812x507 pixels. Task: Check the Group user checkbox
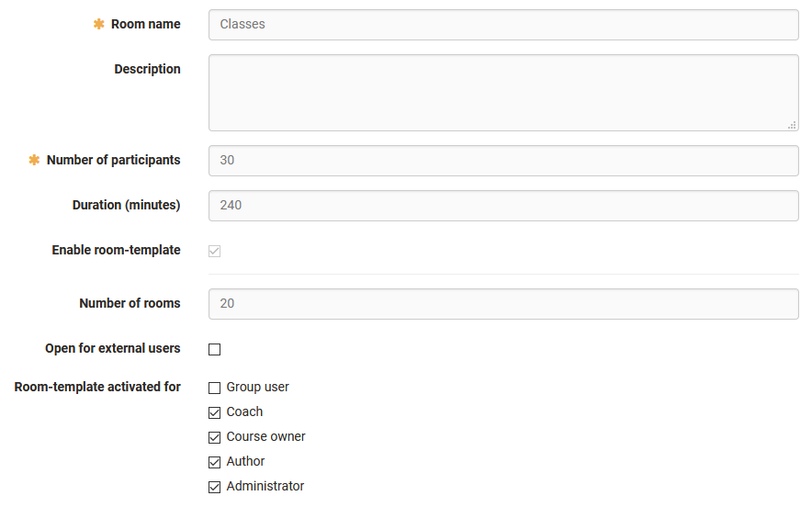click(215, 388)
